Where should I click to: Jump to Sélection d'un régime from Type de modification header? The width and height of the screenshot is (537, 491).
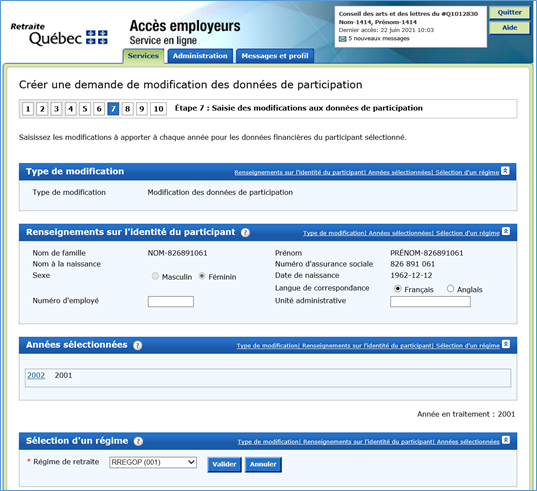click(467, 173)
